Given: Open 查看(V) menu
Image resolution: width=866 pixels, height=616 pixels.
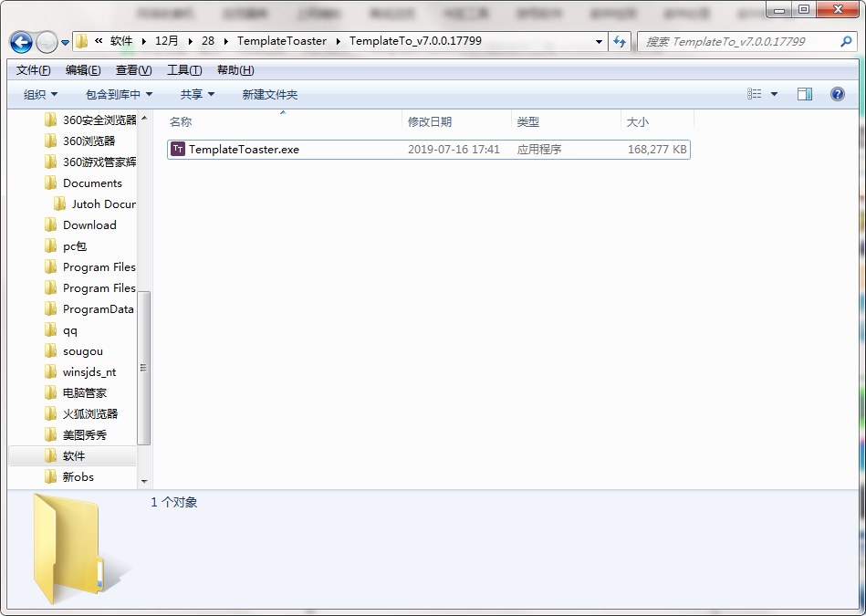Looking at the screenshot, I should coord(133,70).
